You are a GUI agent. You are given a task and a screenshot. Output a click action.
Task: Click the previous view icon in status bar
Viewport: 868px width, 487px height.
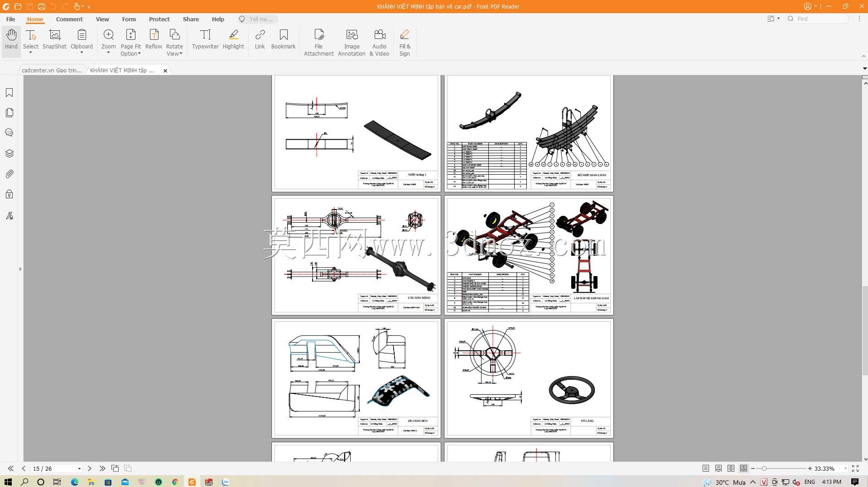pyautogui.click(x=115, y=468)
